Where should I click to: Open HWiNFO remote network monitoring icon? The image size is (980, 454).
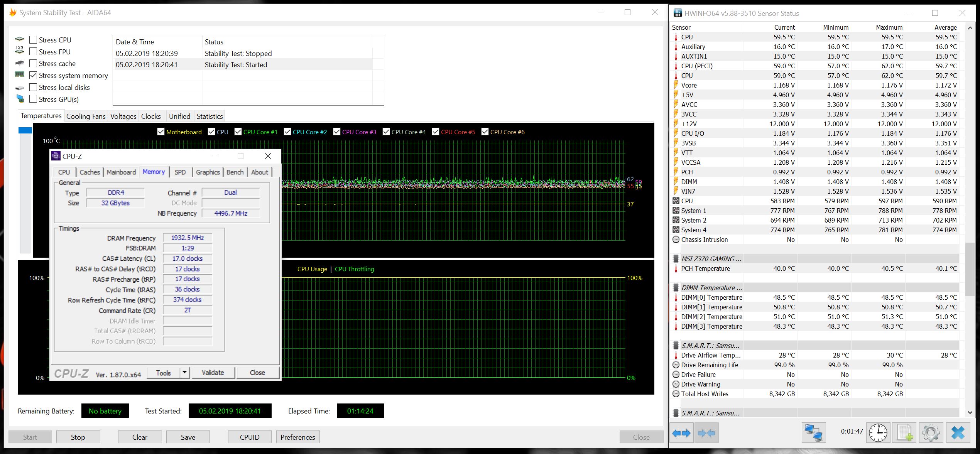pyautogui.click(x=813, y=433)
